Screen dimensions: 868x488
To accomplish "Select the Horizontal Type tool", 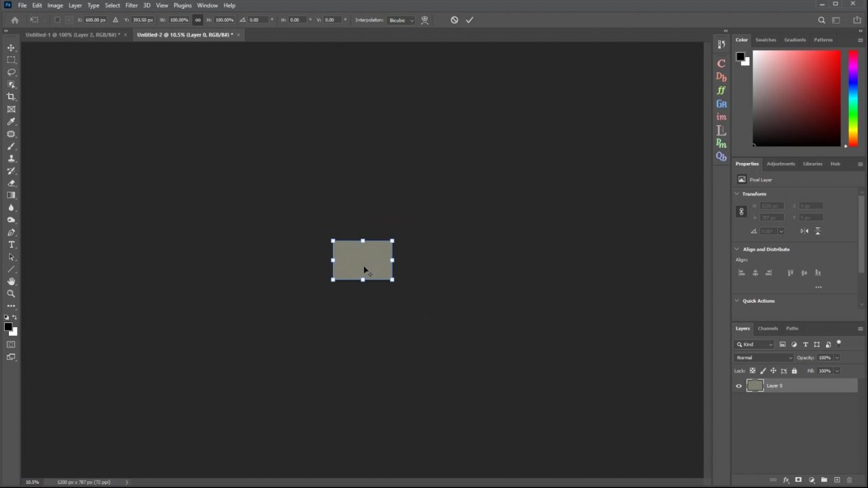I will 11,244.
